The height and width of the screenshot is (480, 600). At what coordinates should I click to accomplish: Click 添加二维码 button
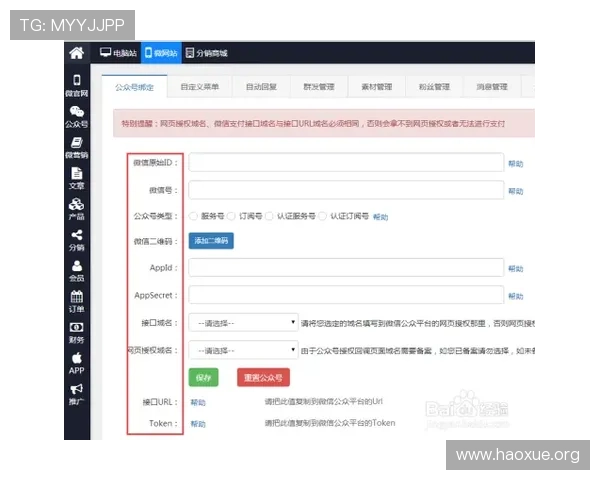pyautogui.click(x=211, y=241)
